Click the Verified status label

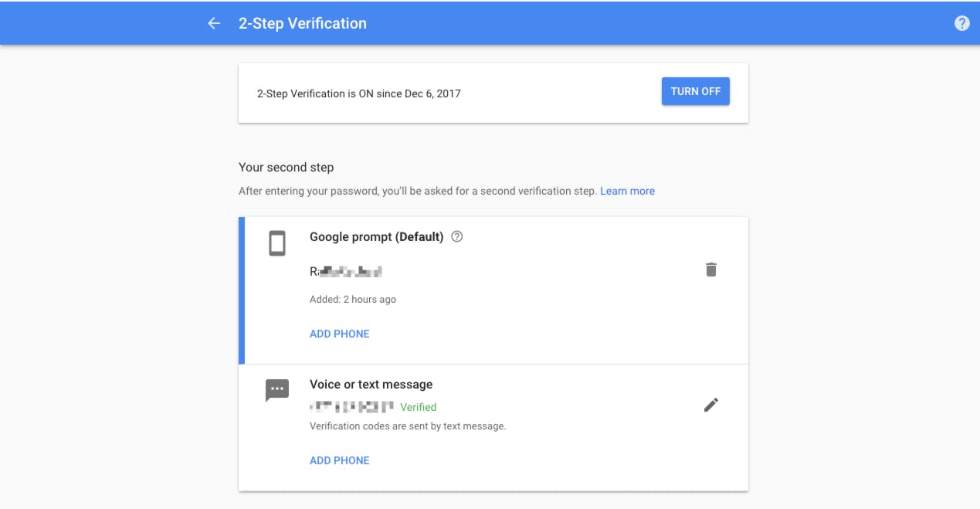(x=419, y=407)
